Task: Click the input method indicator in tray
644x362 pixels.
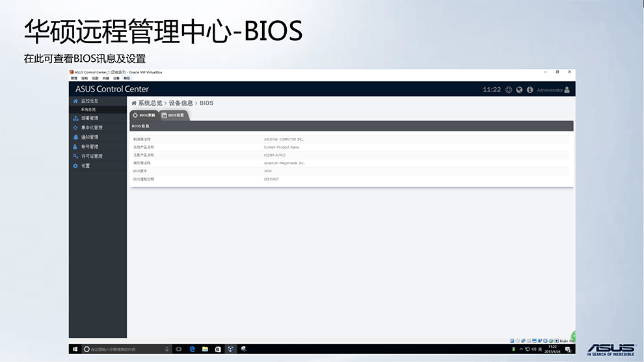Action: 540,349
